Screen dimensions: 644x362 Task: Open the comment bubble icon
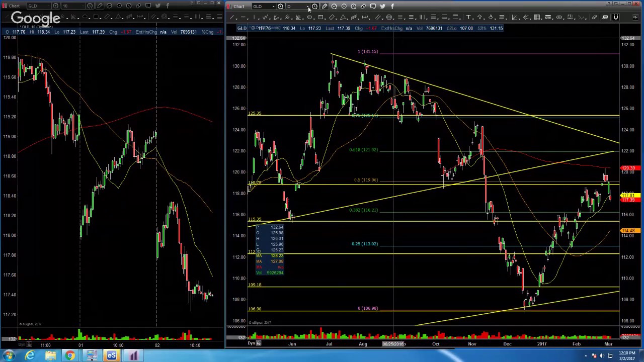[x=373, y=7]
